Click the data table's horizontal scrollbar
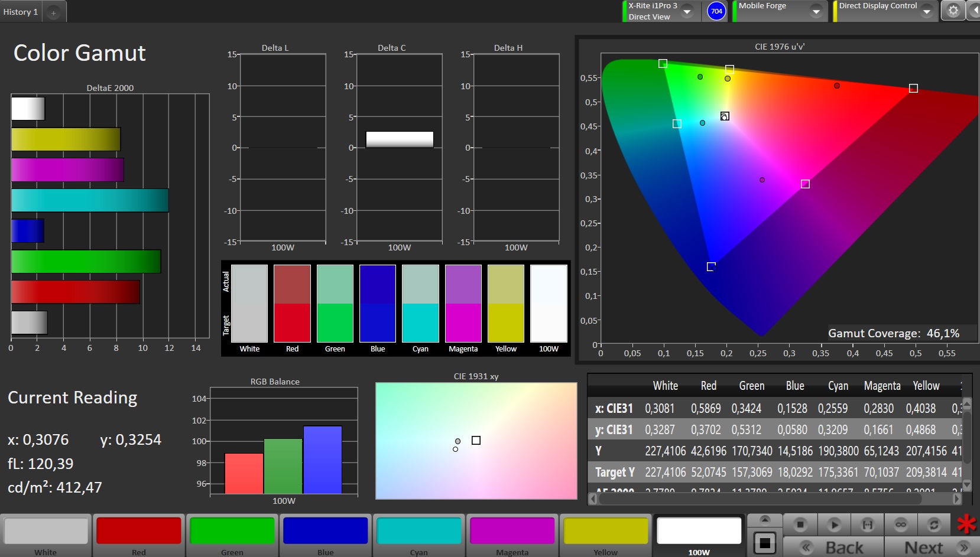Image resolution: width=980 pixels, height=557 pixels. click(x=760, y=499)
